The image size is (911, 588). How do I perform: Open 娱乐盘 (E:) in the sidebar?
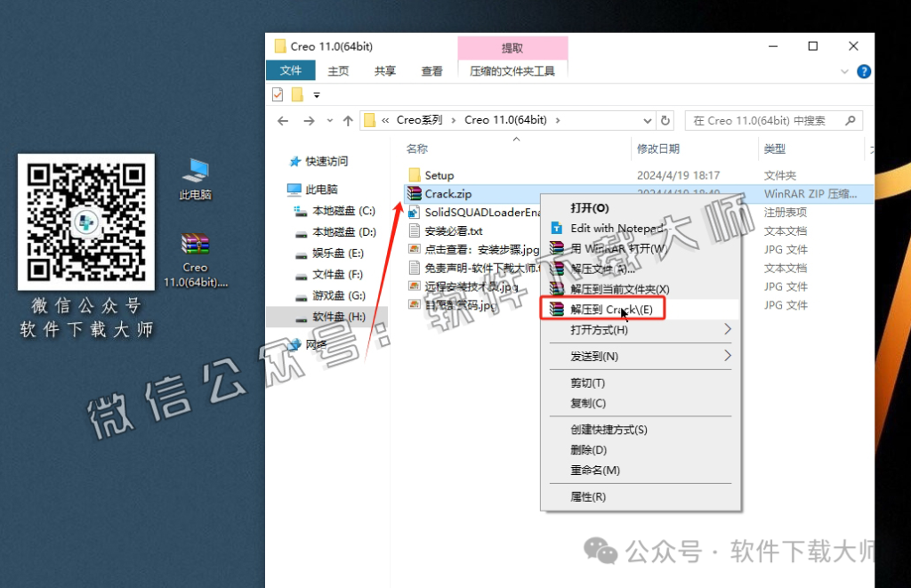(329, 254)
